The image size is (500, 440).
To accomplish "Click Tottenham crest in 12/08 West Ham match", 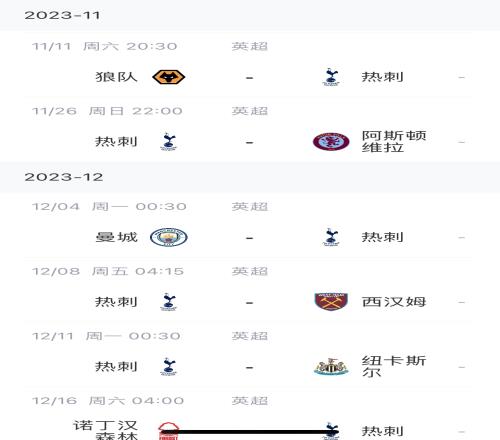I will click(x=169, y=302).
